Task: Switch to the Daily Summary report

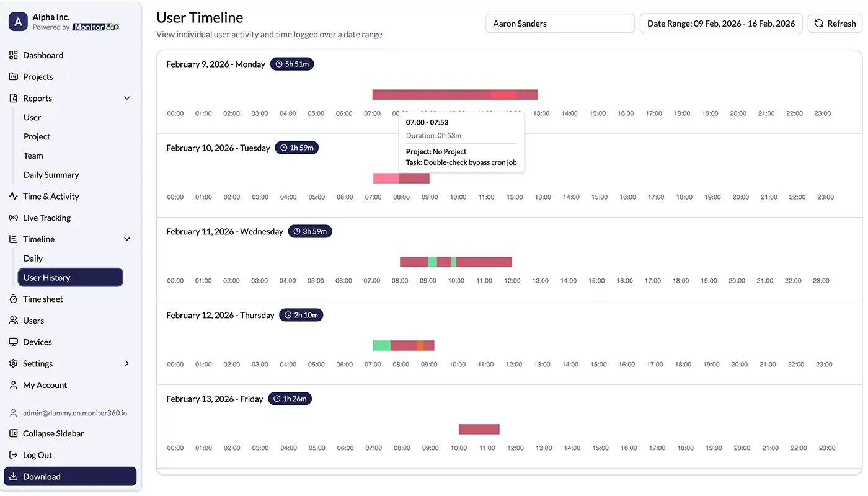Action: click(51, 174)
